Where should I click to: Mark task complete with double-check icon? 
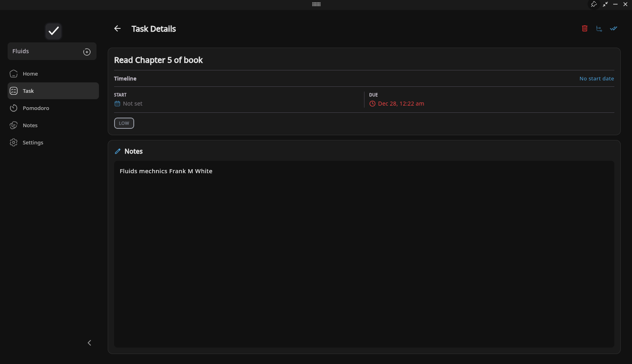pyautogui.click(x=614, y=28)
